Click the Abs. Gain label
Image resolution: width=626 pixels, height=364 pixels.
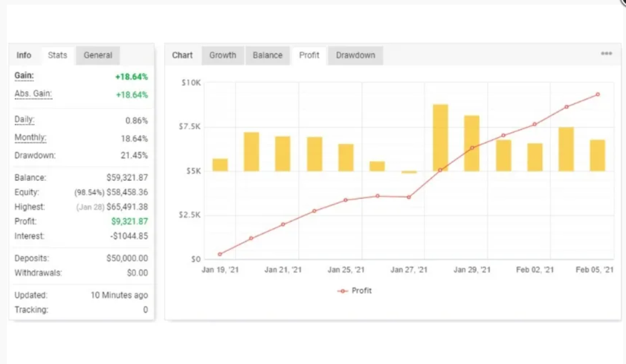(33, 94)
